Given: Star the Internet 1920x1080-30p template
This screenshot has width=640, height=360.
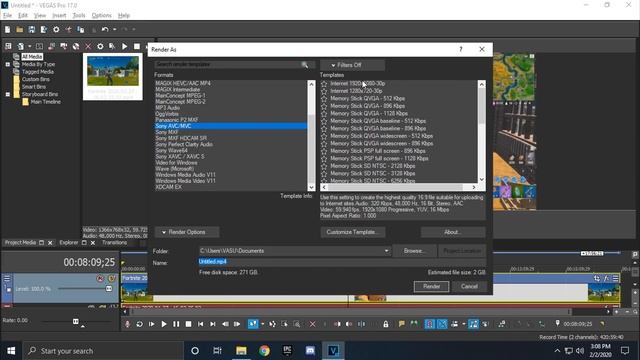Looking at the screenshot, I should tap(324, 84).
